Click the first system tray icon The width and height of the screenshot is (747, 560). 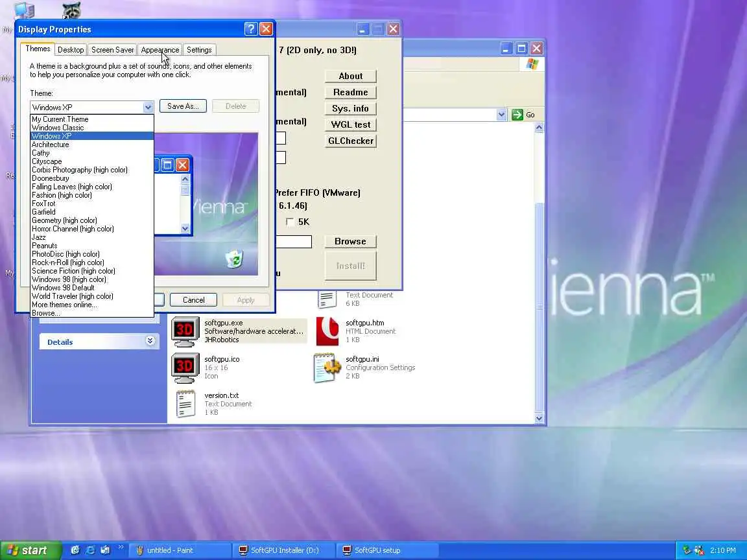point(687,550)
